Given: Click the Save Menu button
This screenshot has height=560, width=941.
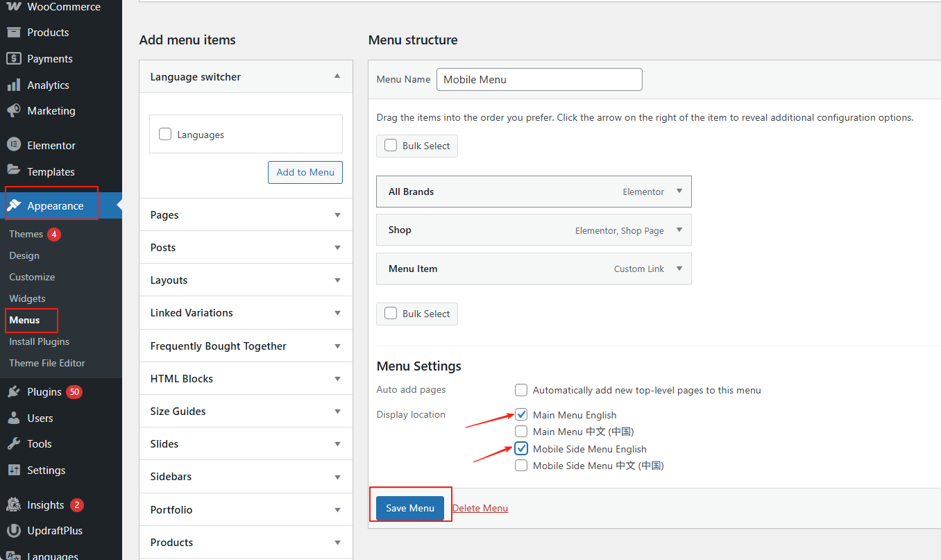Looking at the screenshot, I should click(x=409, y=508).
